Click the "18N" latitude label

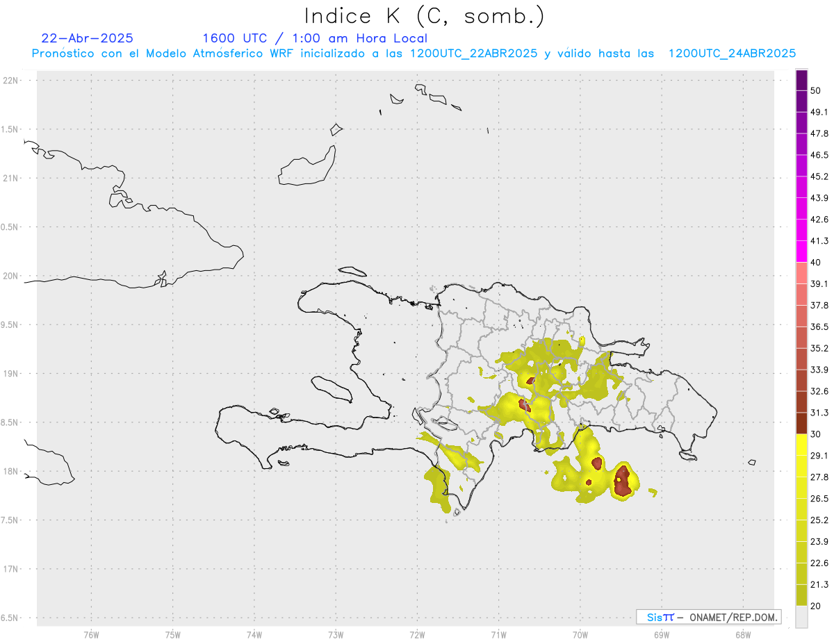point(11,471)
